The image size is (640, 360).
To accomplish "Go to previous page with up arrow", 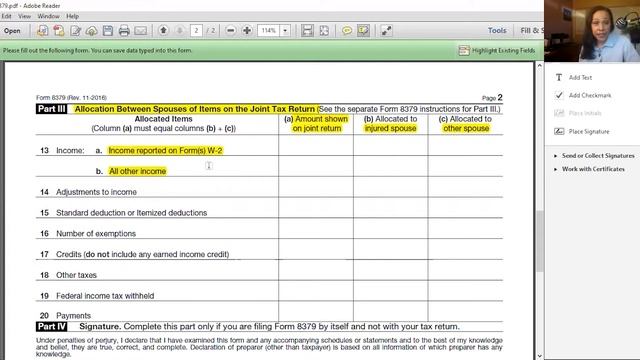I will pyautogui.click(x=164, y=30).
